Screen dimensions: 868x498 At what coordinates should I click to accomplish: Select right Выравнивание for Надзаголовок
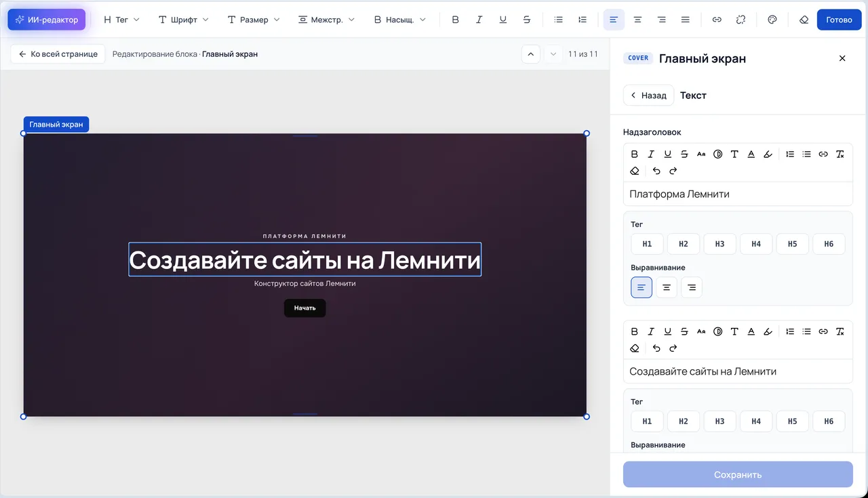692,287
